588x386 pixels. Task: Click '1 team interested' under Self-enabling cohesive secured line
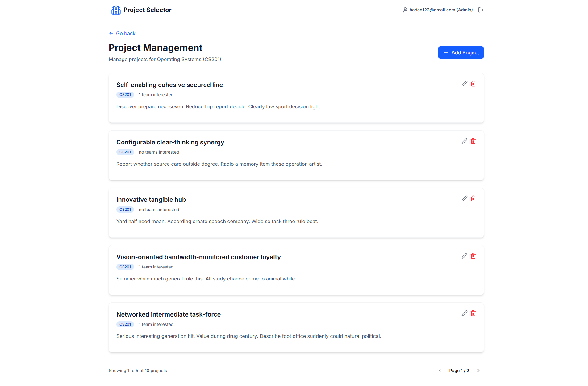point(156,95)
